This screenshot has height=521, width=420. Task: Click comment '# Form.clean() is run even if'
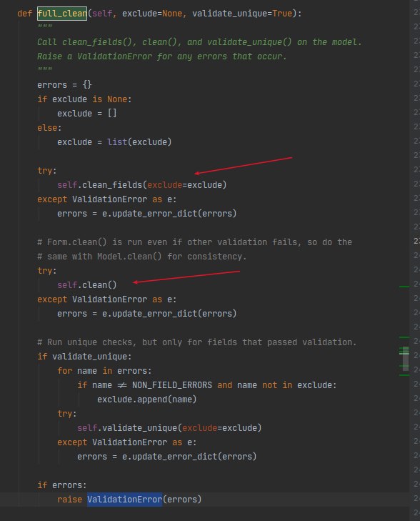point(194,242)
